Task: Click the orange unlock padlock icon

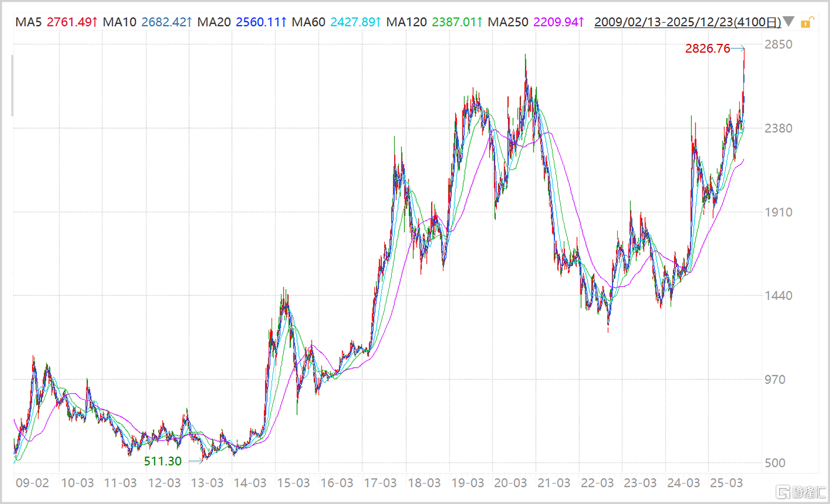Action: click(806, 23)
